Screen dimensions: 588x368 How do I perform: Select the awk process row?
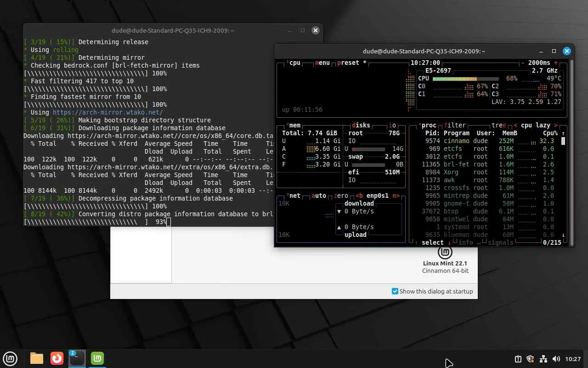[489, 180]
